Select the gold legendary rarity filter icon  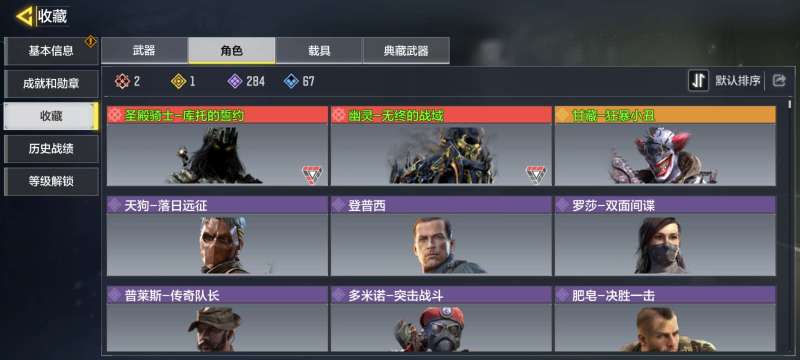pos(178,81)
